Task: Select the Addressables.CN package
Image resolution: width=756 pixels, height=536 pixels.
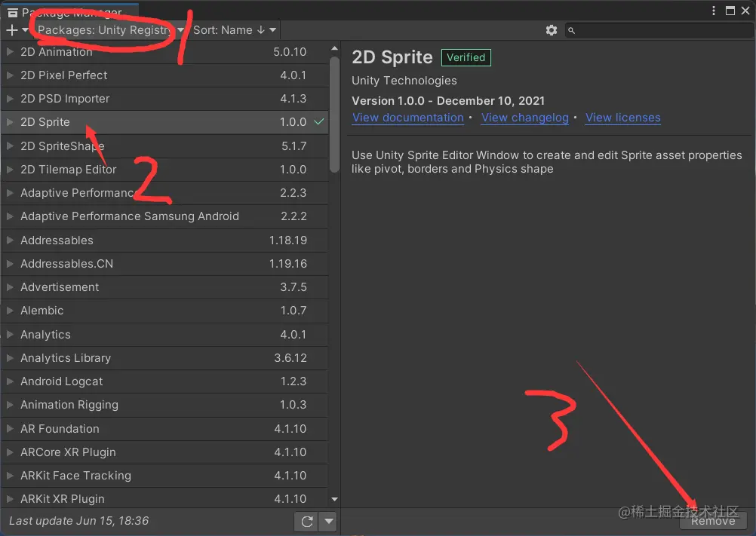Action: click(x=164, y=264)
